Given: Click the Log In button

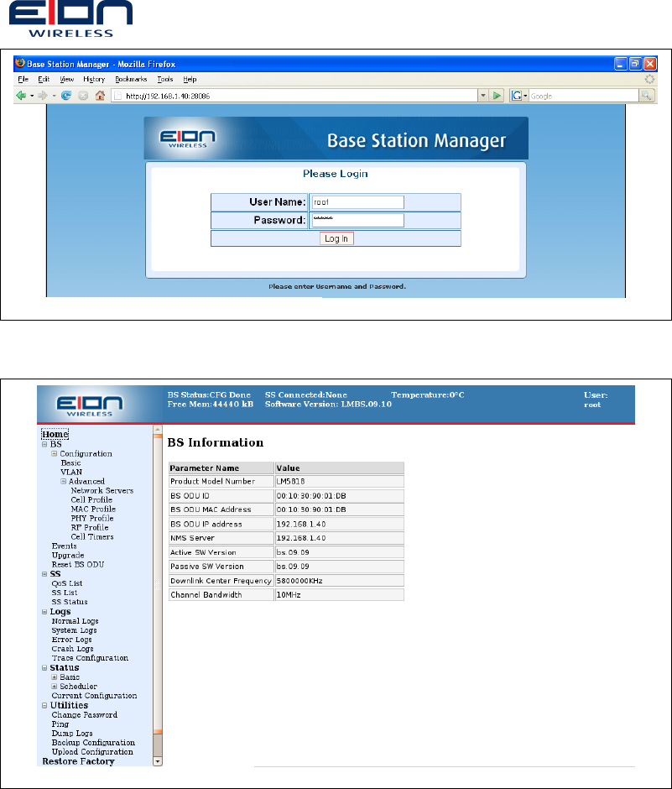Looking at the screenshot, I should click(x=336, y=238).
